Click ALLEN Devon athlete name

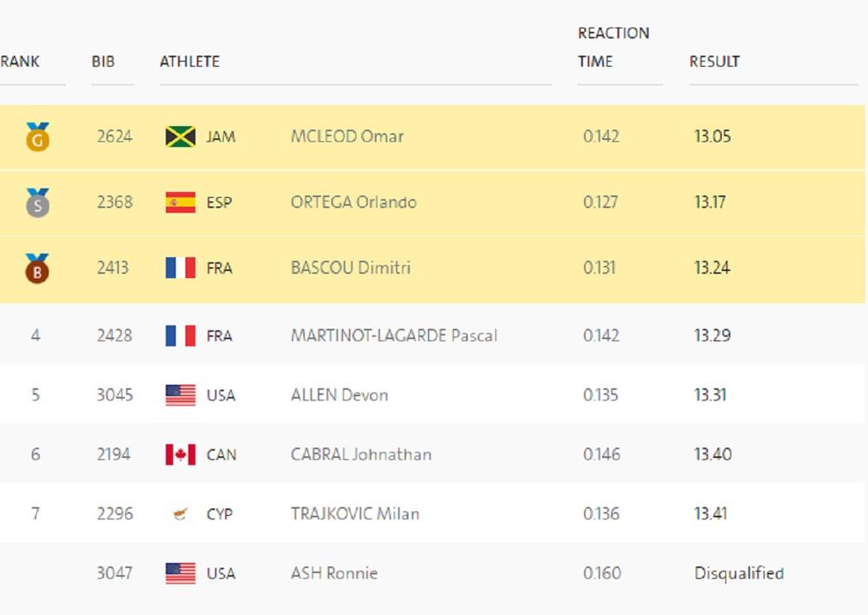click(x=339, y=395)
